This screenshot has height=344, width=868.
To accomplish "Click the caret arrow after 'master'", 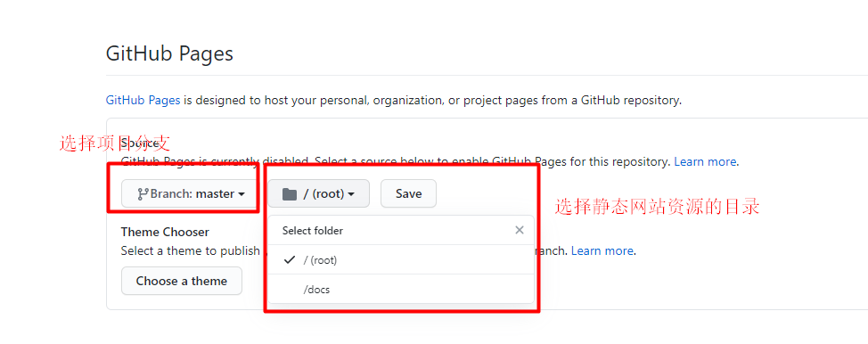I will click(x=242, y=194).
